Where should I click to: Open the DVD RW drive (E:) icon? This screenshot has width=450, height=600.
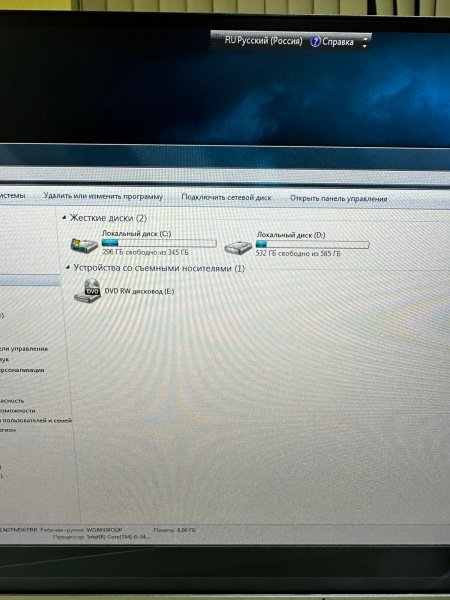(x=88, y=291)
